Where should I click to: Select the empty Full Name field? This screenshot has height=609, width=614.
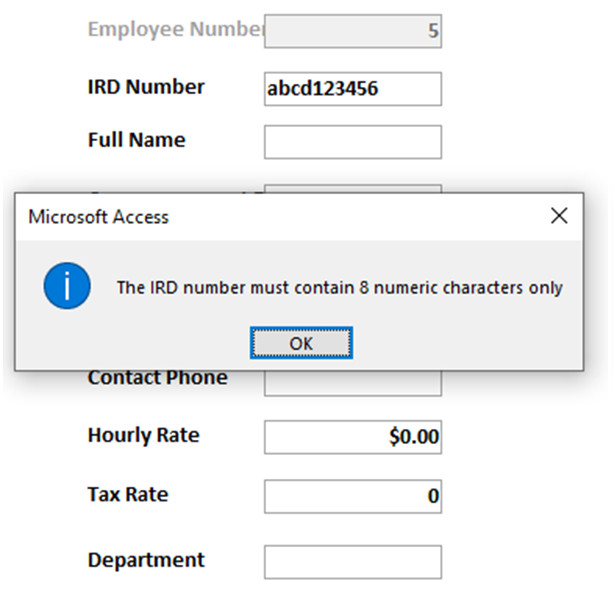[x=353, y=142]
